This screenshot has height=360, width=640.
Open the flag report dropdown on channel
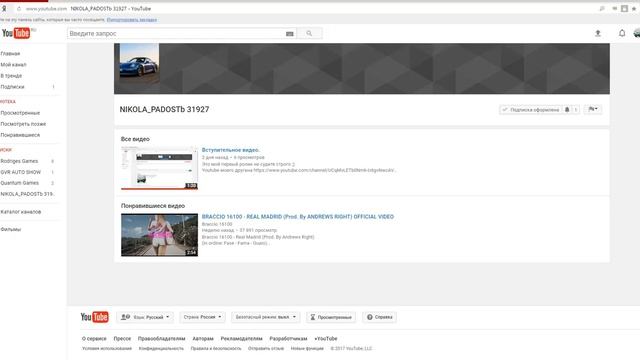[x=593, y=109]
